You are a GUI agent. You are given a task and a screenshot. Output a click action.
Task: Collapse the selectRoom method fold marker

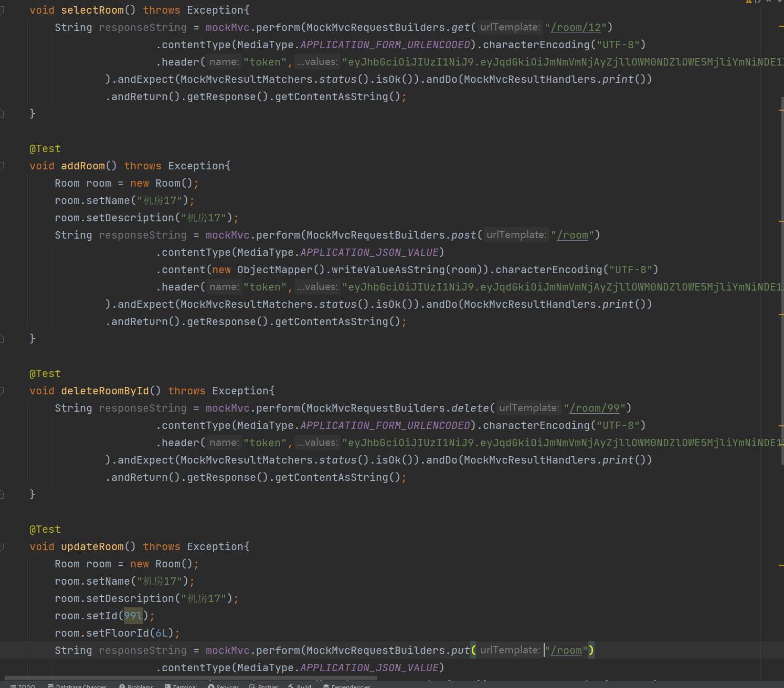pos(2,10)
